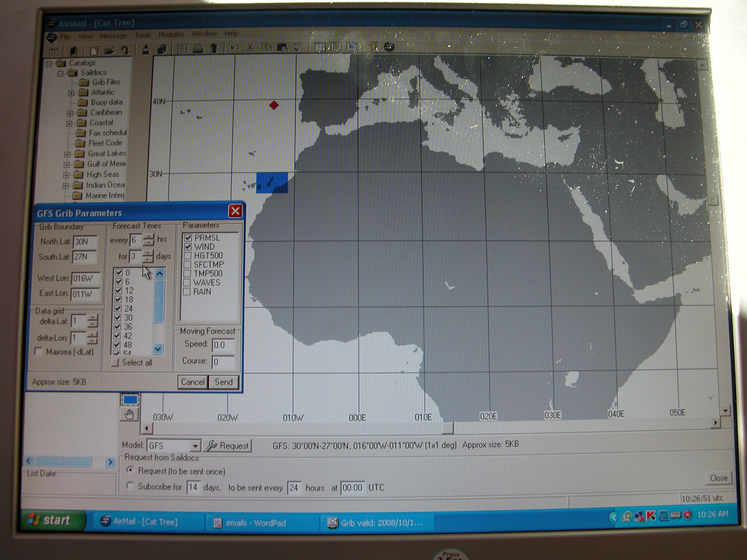Click the Request wrench button
747x560 pixels.
pyautogui.click(x=228, y=446)
